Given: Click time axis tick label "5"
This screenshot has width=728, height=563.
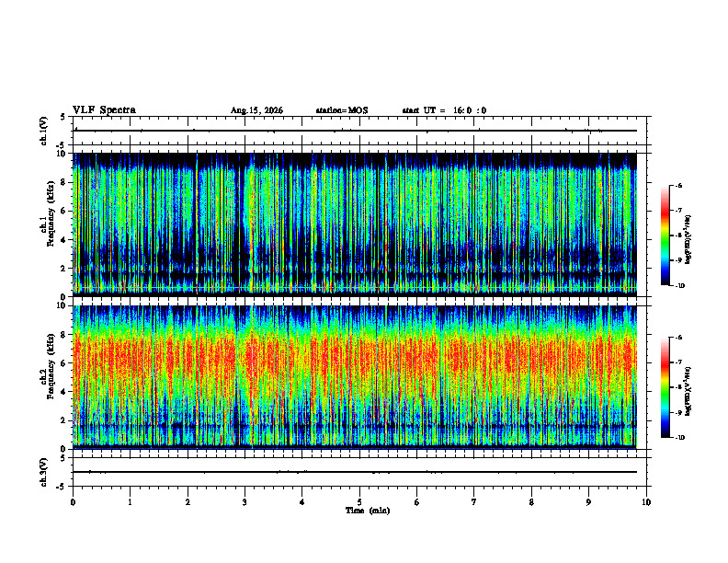Looking at the screenshot, I should (x=359, y=502).
